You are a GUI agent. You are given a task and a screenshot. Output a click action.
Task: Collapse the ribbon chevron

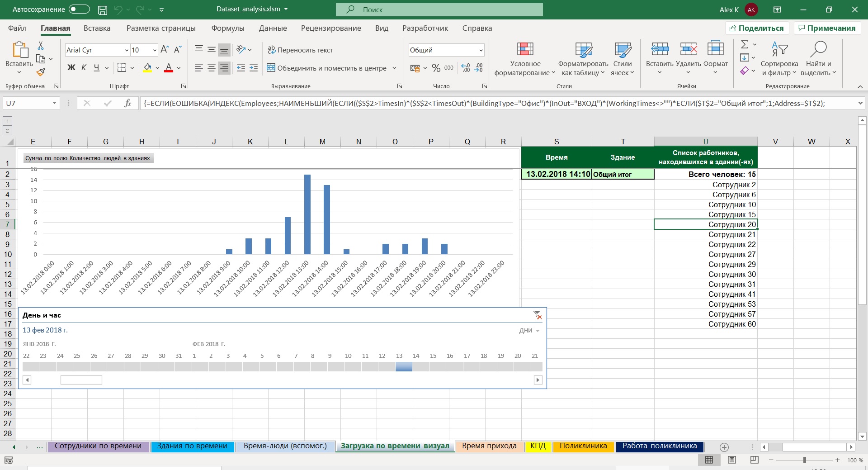coord(859,86)
